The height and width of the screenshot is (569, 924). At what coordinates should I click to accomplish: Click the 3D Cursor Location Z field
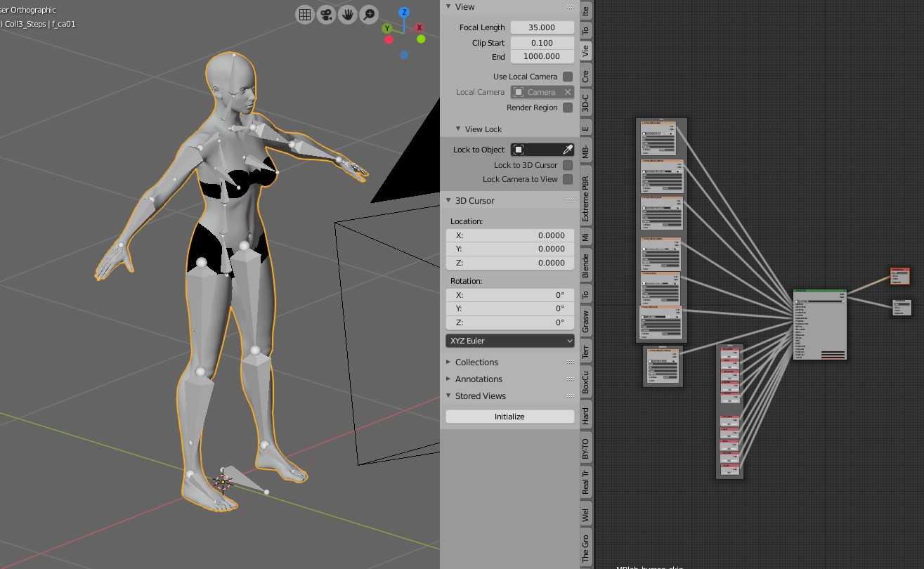click(x=510, y=263)
